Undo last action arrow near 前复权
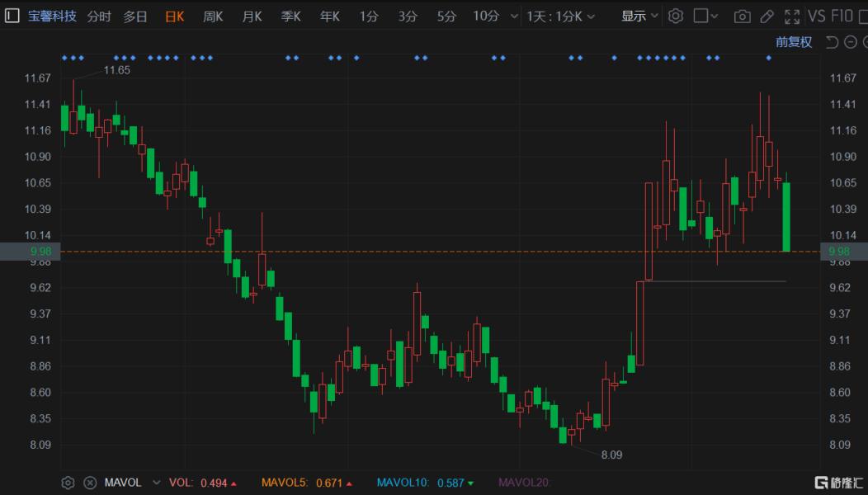This screenshot has height=495, width=868. coord(832,42)
